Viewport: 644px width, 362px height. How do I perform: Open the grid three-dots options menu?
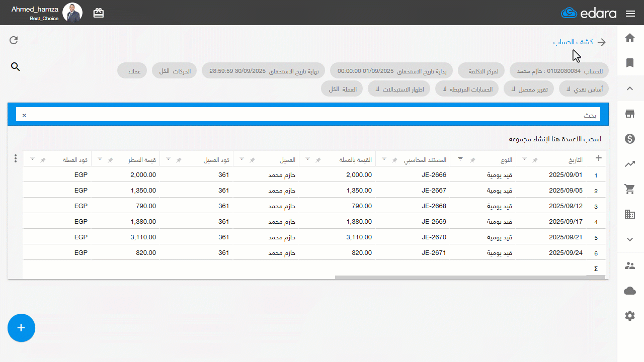(x=16, y=158)
